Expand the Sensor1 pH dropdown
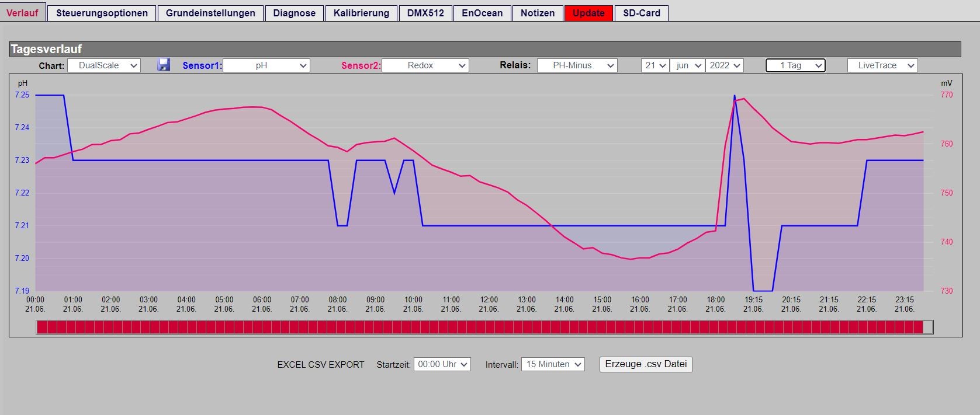 point(266,65)
